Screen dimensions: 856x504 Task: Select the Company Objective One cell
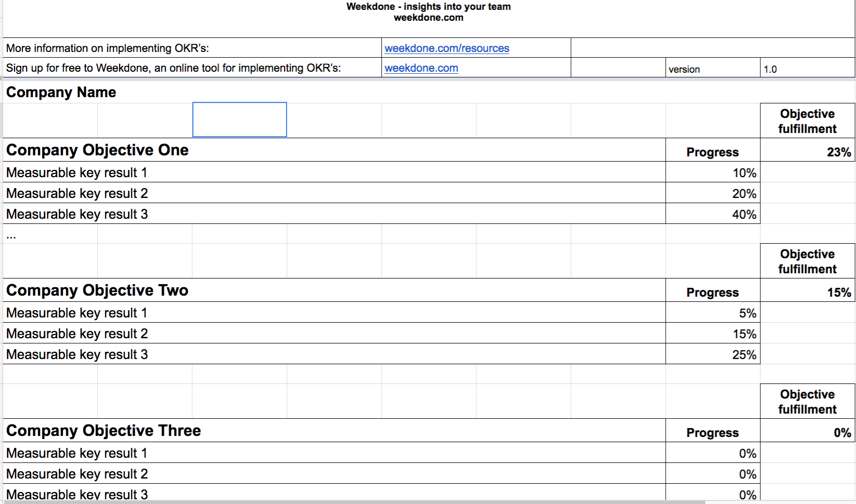pos(97,150)
